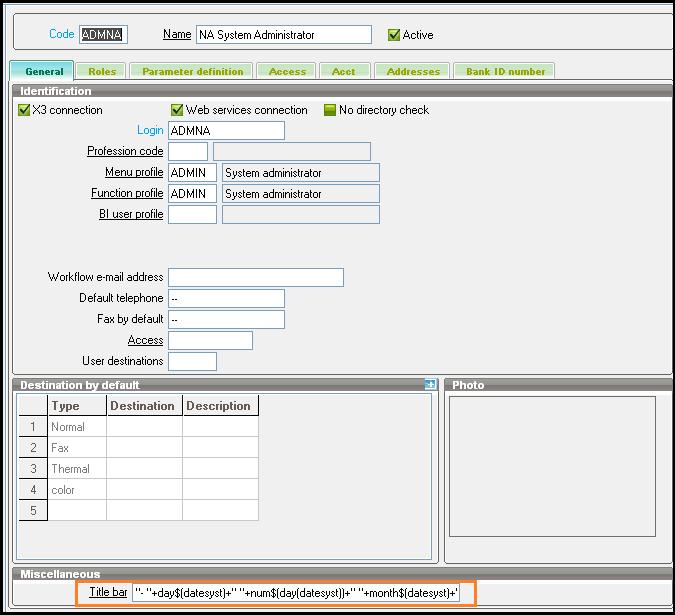Click the Access input field below Fax
675x615 pixels.
coord(211,340)
